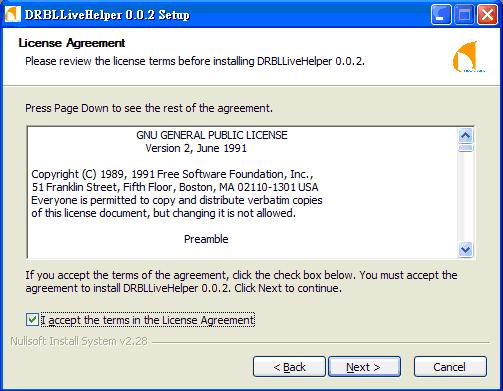This screenshot has height=391, width=503.
Task: Click the DRBLLiveHelper 0.0.2 Setup title
Action: (107, 15)
